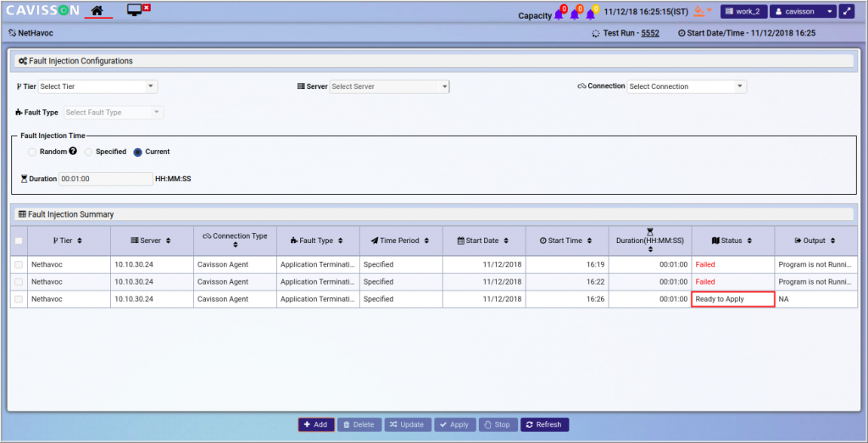Click the Ready to Apply status cell

[x=733, y=299]
